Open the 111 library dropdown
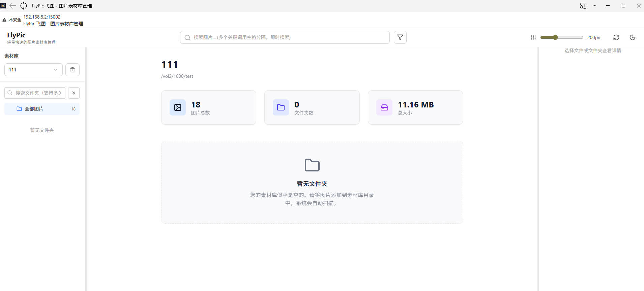This screenshot has height=291, width=644. pos(33,70)
